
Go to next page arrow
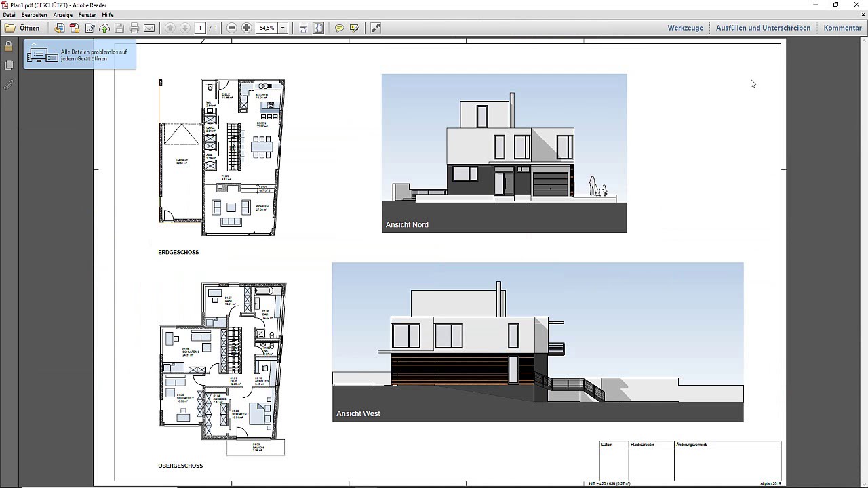pyautogui.click(x=185, y=28)
